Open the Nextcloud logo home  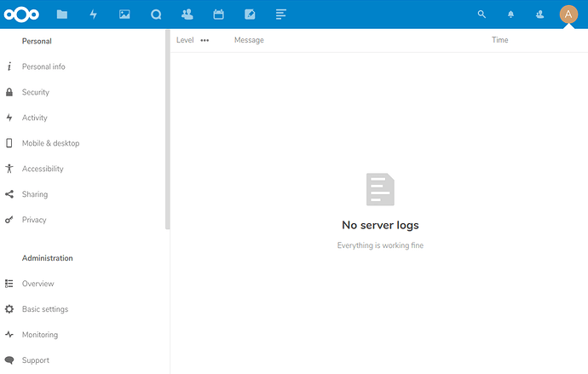pyautogui.click(x=21, y=14)
